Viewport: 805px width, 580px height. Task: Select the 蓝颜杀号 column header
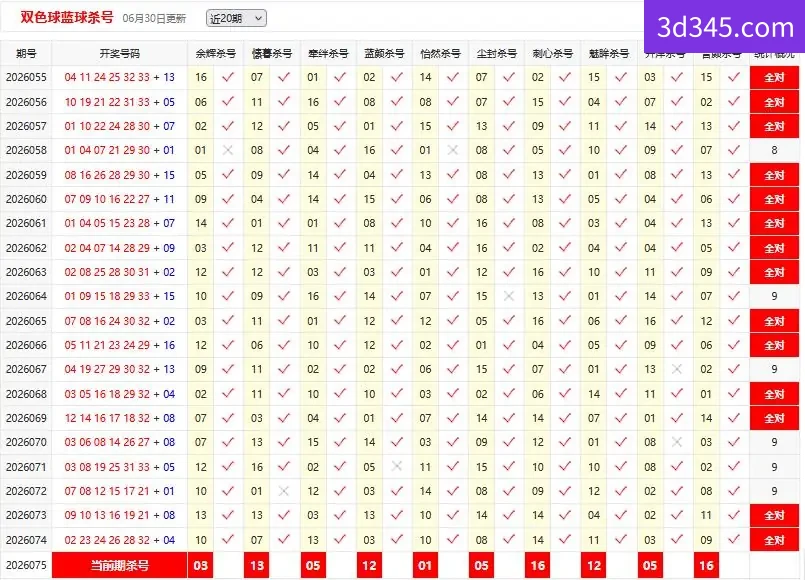384,53
